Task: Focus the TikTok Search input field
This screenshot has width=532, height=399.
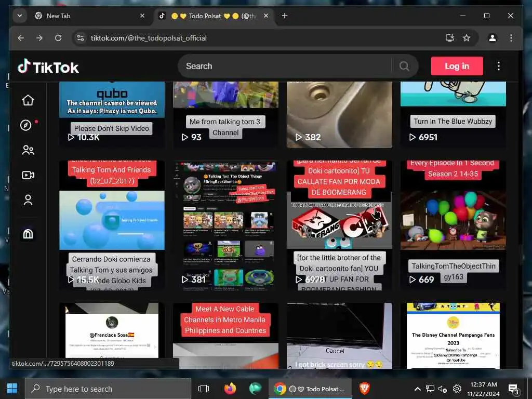Action: click(x=285, y=66)
